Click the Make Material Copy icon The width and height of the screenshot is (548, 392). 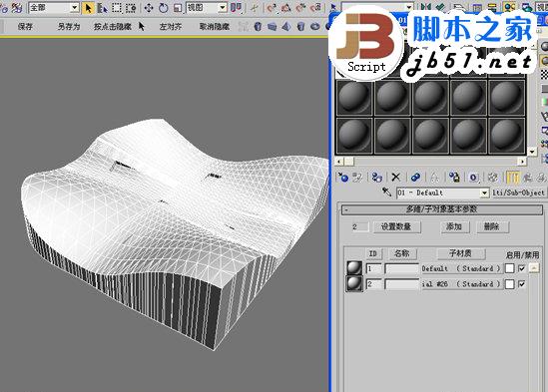click(x=415, y=178)
